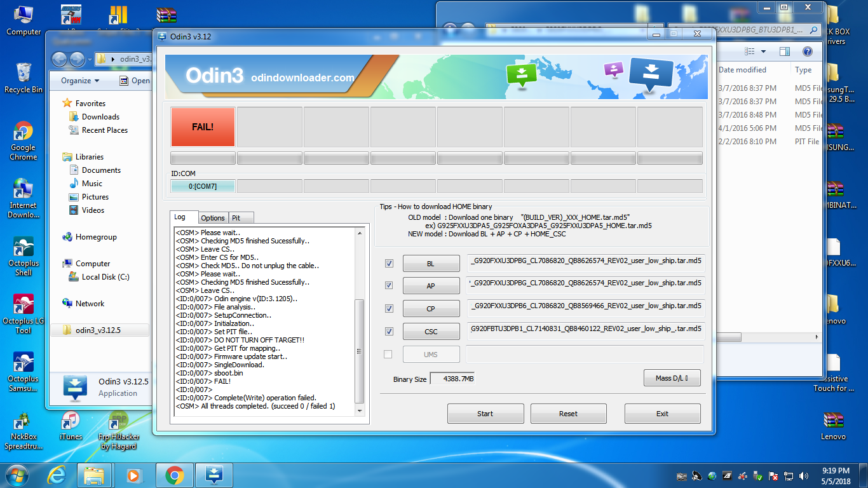868x488 pixels.
Task: Enable the UMS checkbox
Action: [388, 354]
